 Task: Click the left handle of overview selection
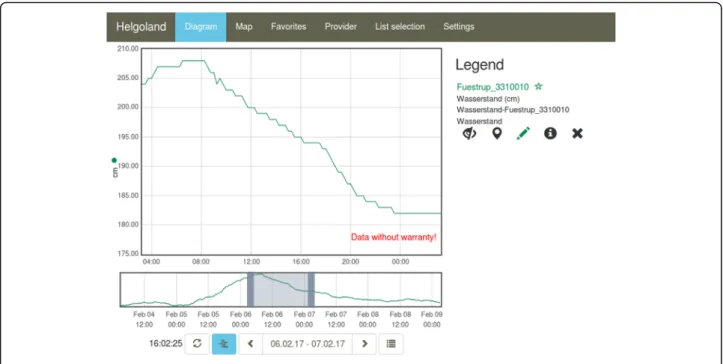[x=250, y=290]
